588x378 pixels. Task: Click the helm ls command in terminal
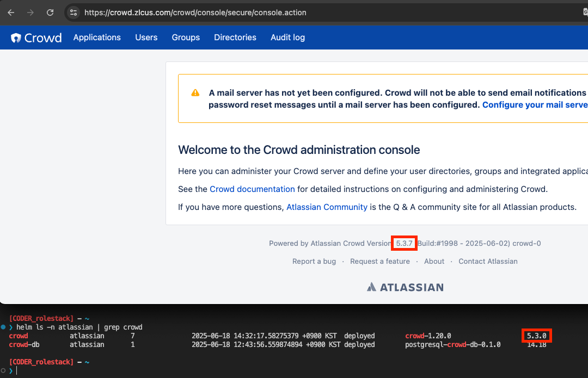tap(79, 327)
